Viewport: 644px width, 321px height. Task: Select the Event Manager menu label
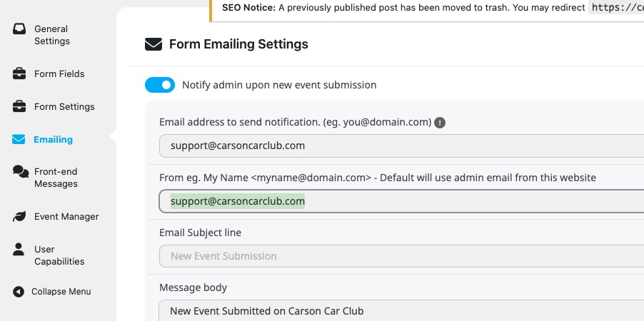66,216
